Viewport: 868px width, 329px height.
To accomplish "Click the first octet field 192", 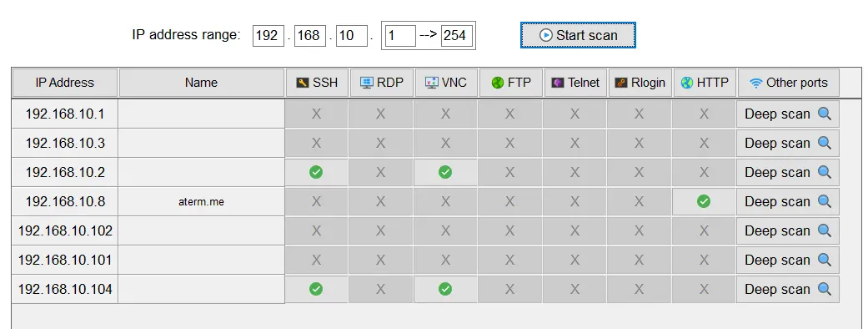I will point(268,36).
